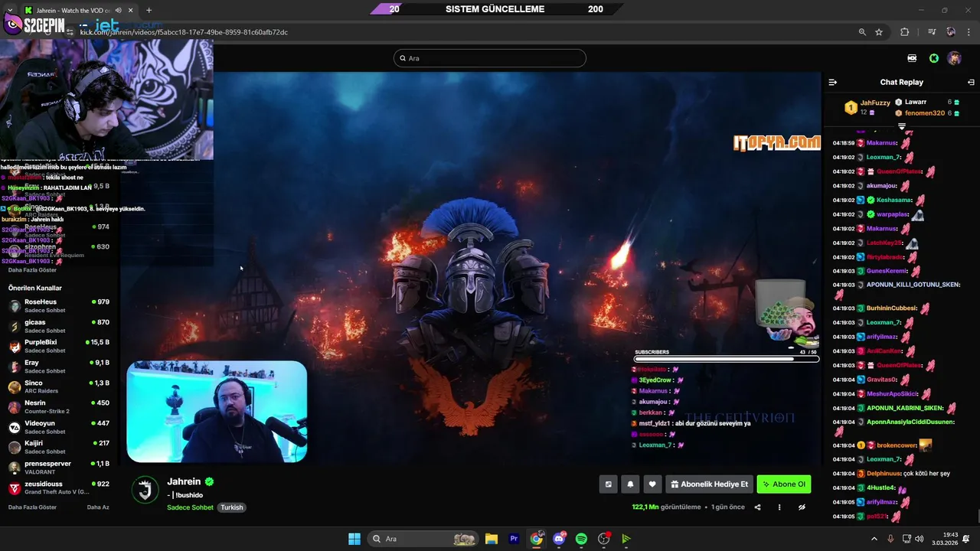Screen dimensions: 980x551
Task: Open zeusidiouss streaming Grand Theft Auto V
Action: pyautogui.click(x=60, y=487)
